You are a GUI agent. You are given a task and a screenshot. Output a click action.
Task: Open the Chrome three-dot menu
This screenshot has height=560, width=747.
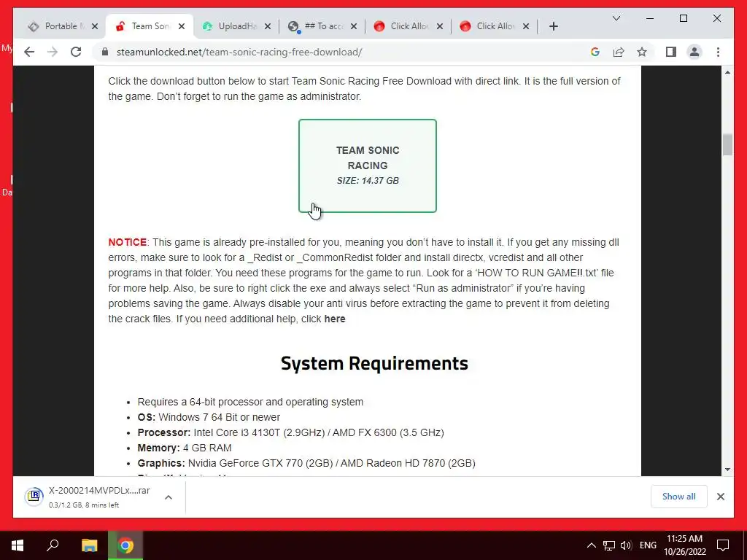[718, 52]
